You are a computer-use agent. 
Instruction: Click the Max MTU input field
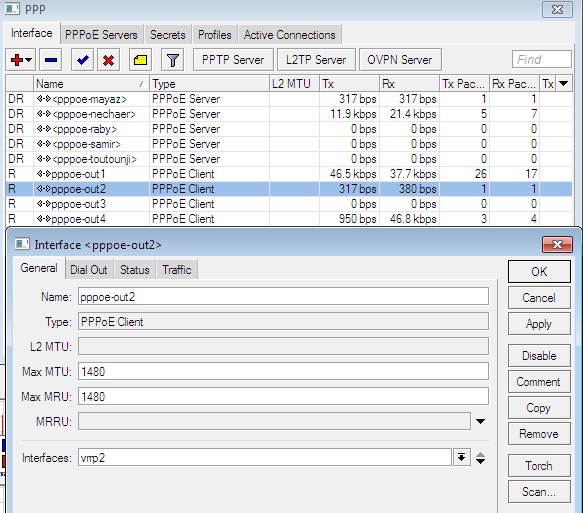click(283, 371)
